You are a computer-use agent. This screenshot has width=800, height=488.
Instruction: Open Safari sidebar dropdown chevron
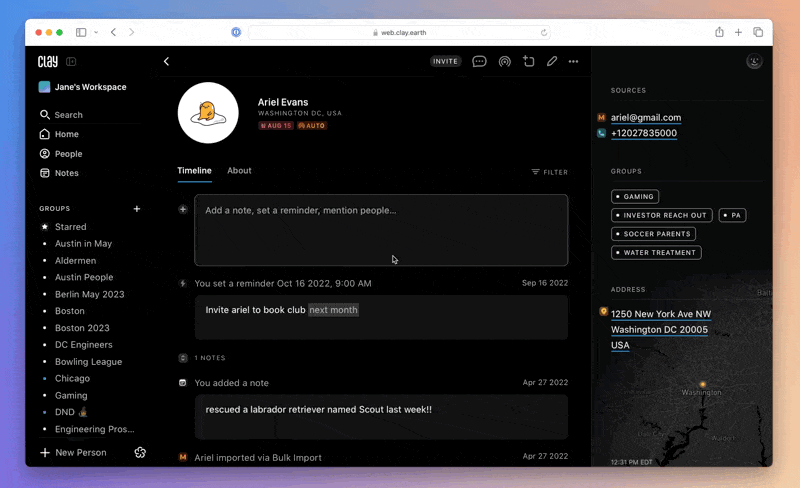pyautogui.click(x=96, y=32)
